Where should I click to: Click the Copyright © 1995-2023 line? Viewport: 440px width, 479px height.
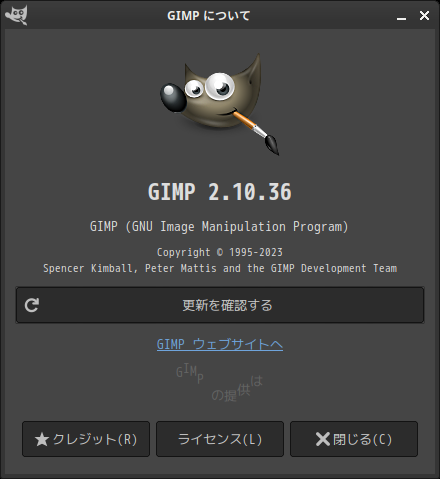pos(220,252)
